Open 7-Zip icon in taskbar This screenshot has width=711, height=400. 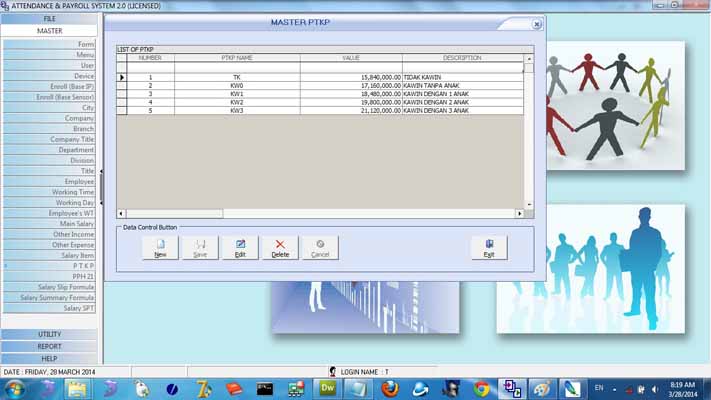[203, 389]
